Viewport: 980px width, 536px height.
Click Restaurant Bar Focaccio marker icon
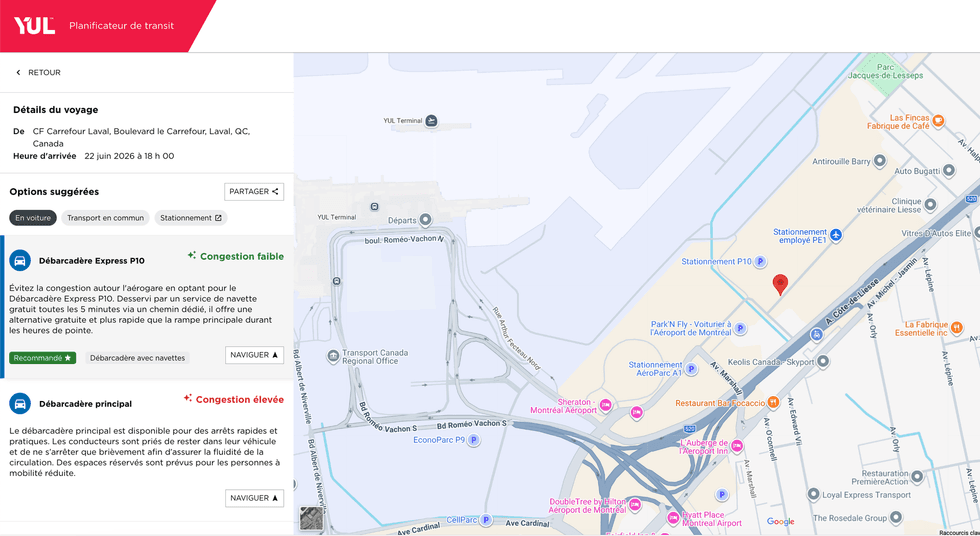click(773, 402)
